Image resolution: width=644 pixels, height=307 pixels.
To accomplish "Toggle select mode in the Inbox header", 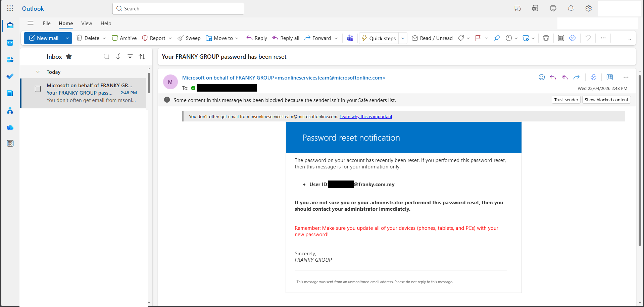I will (106, 56).
